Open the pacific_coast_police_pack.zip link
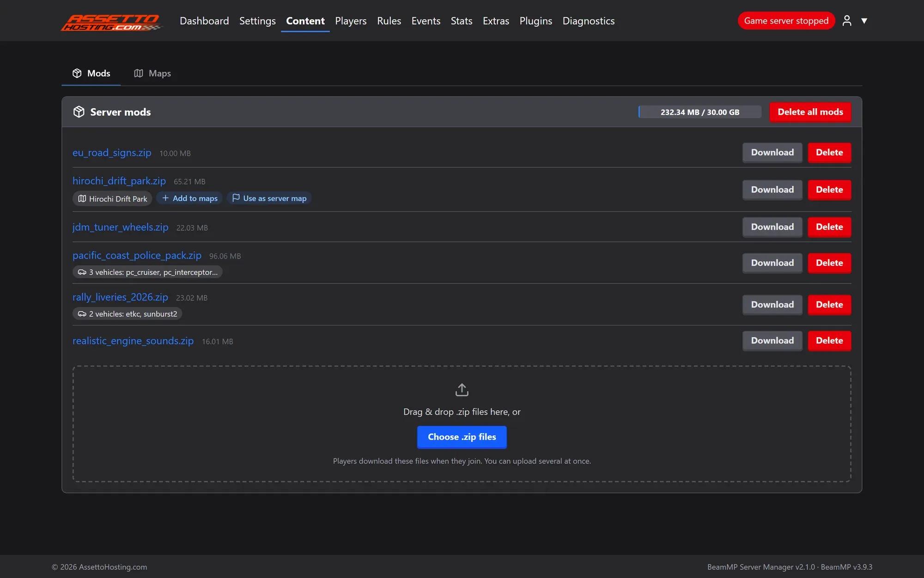The image size is (924, 578). [x=137, y=255]
